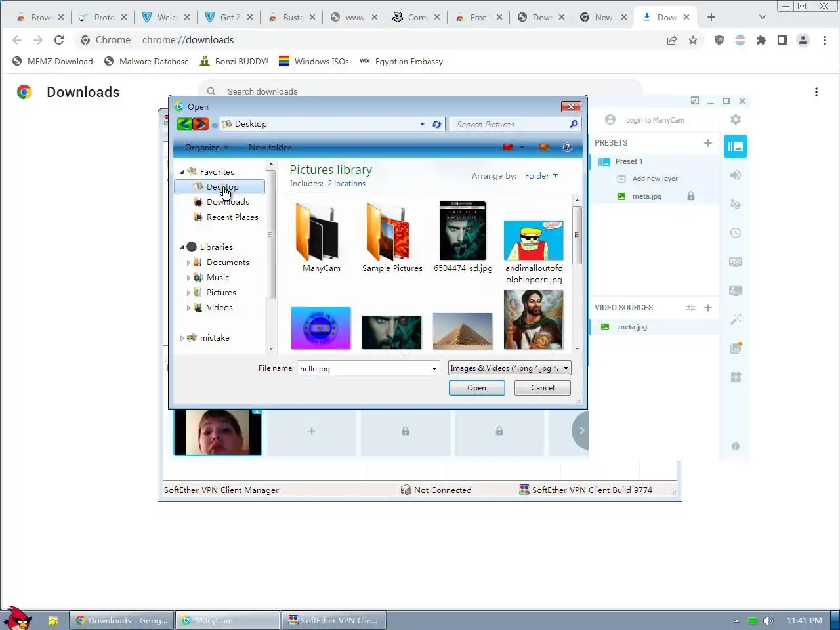This screenshot has height=630, width=840.
Task: Collapse the Libraries tree group
Action: pos(182,247)
